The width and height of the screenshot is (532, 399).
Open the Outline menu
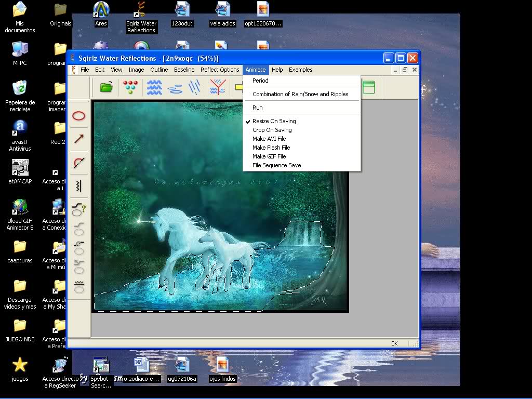(159, 70)
